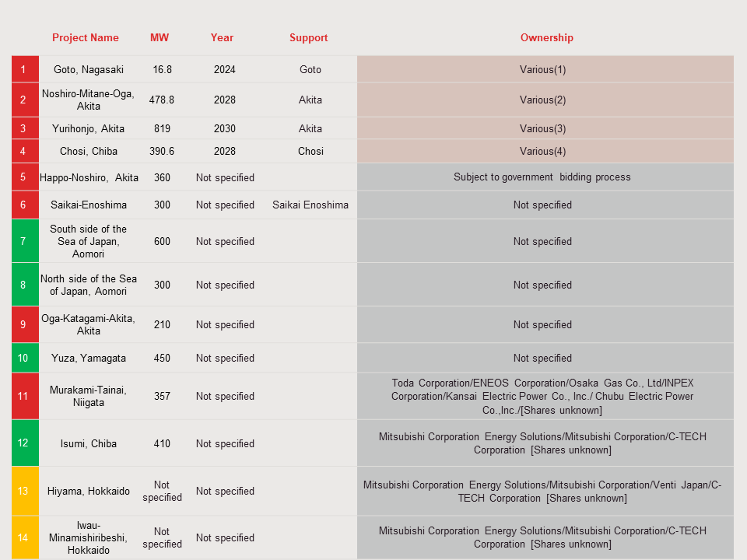747x560 pixels.
Task: Select the Goto, Nagasaki project cell
Action: pos(89,69)
